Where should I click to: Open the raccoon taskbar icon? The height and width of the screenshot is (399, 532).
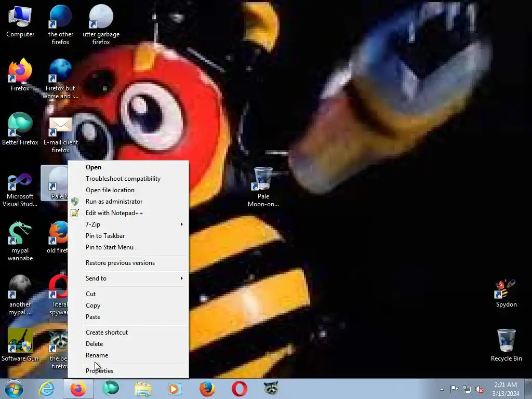coord(271,388)
